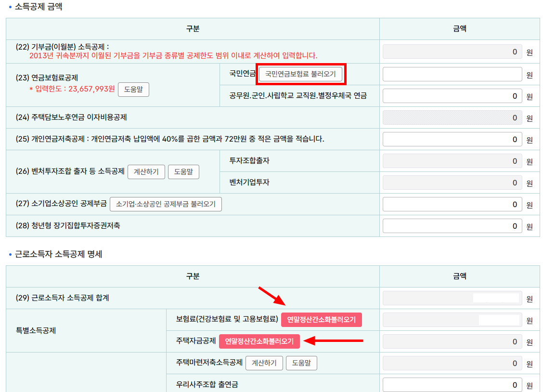Click the text 입력한도 : 23,657,993원

[x=75, y=89]
